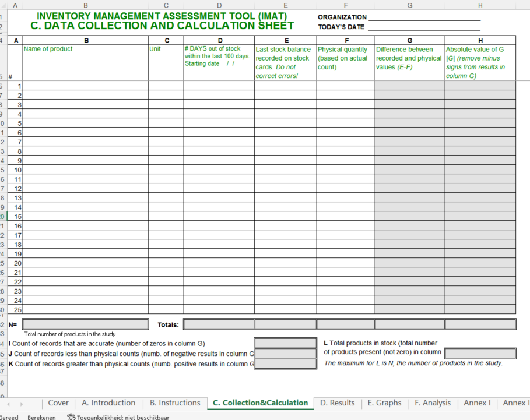Select the C. Collection&Calculation tab
The width and height of the screenshot is (530, 420).
[261, 403]
